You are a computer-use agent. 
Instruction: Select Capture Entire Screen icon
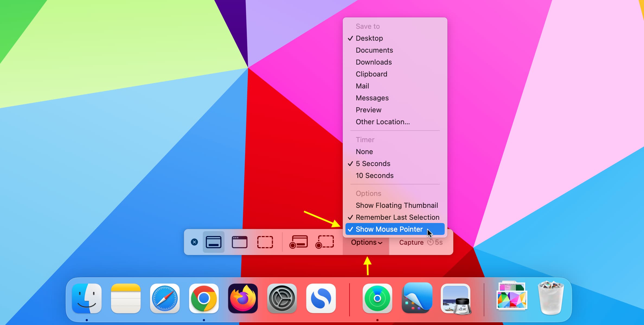point(214,242)
